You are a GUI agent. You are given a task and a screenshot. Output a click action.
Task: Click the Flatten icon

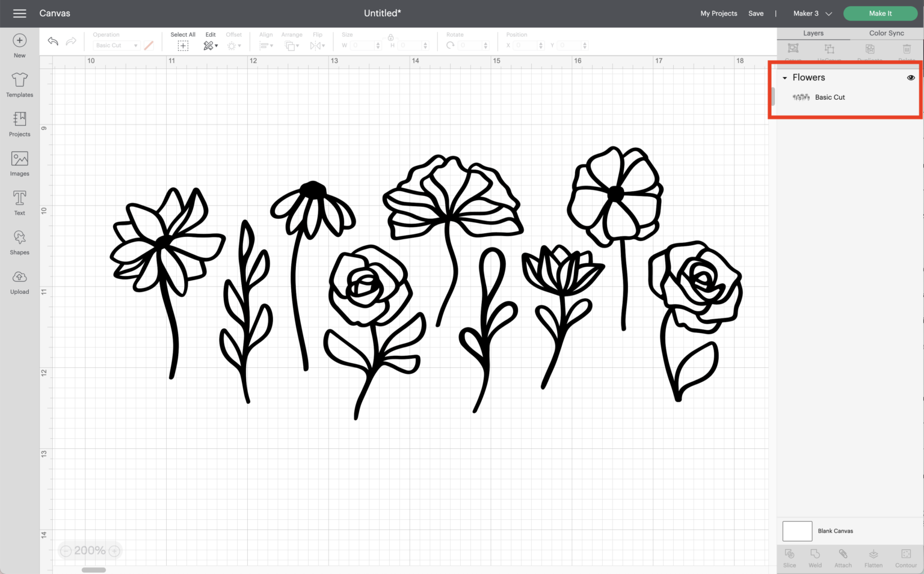(x=873, y=558)
